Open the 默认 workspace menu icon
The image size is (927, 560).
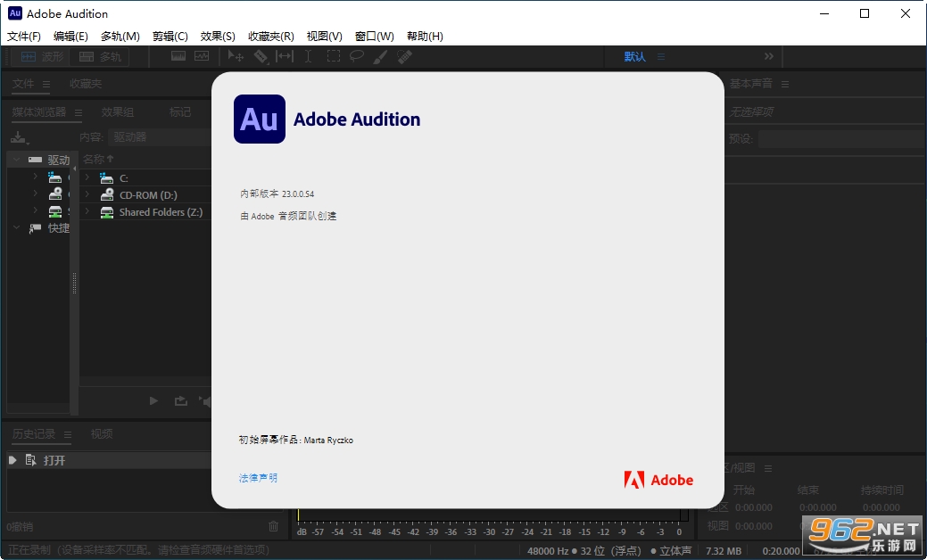coord(661,57)
